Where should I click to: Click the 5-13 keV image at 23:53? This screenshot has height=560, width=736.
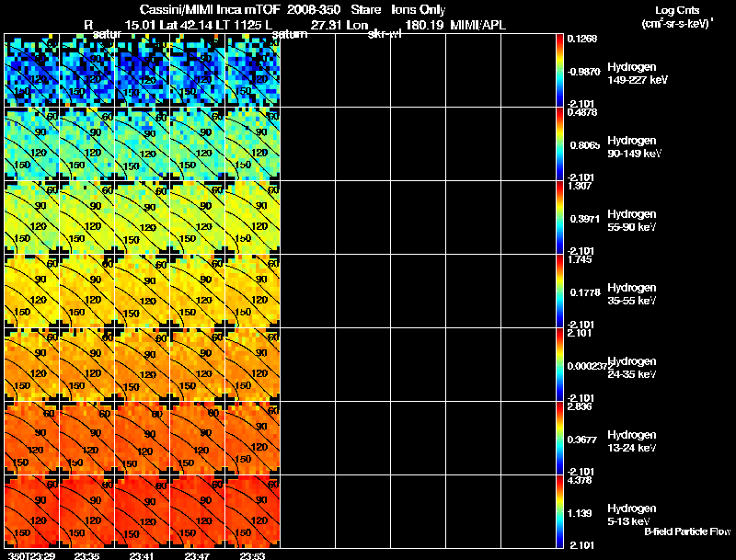coord(252,511)
